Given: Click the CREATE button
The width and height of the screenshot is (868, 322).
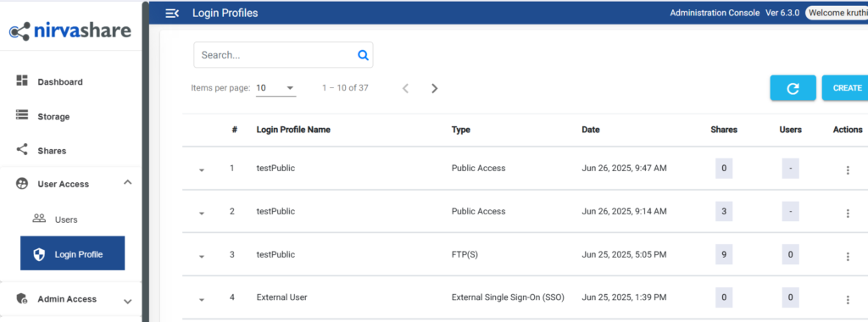Looking at the screenshot, I should pos(846,88).
